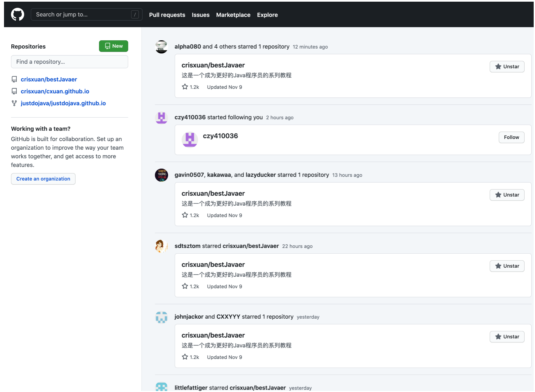This screenshot has width=535, height=392.
Task: Unstar bestJavaer in alpha080's event card
Action: click(x=507, y=67)
